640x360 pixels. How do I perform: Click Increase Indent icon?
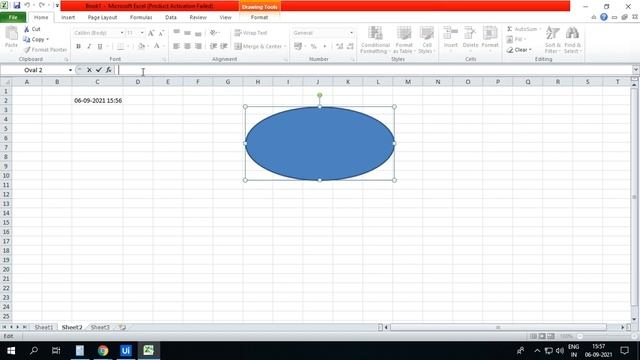[224, 46]
